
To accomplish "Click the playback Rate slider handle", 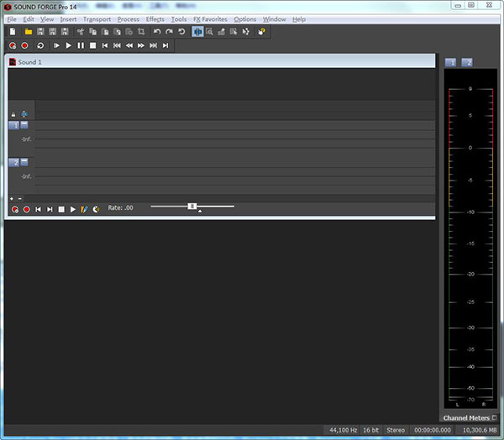I will point(192,207).
